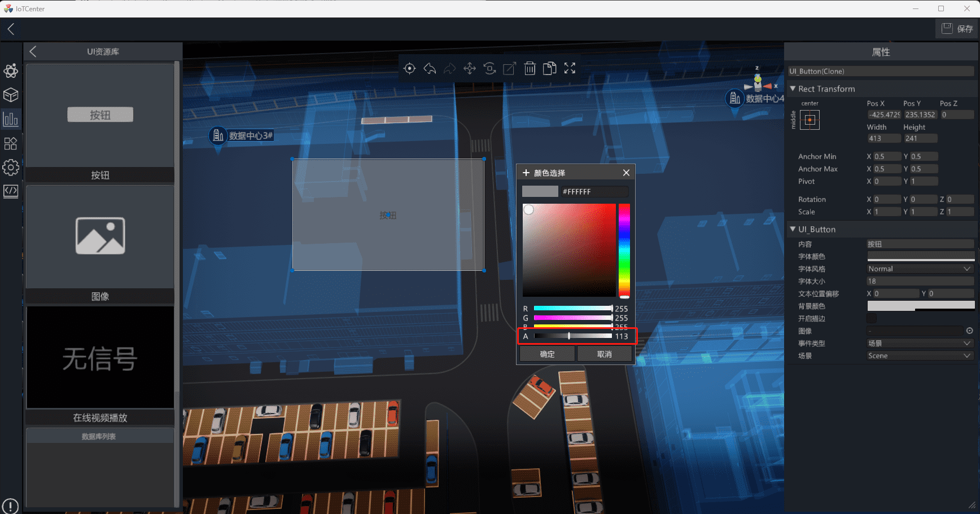
Task: Click the 字体颜色 color swatch
Action: pos(921,257)
